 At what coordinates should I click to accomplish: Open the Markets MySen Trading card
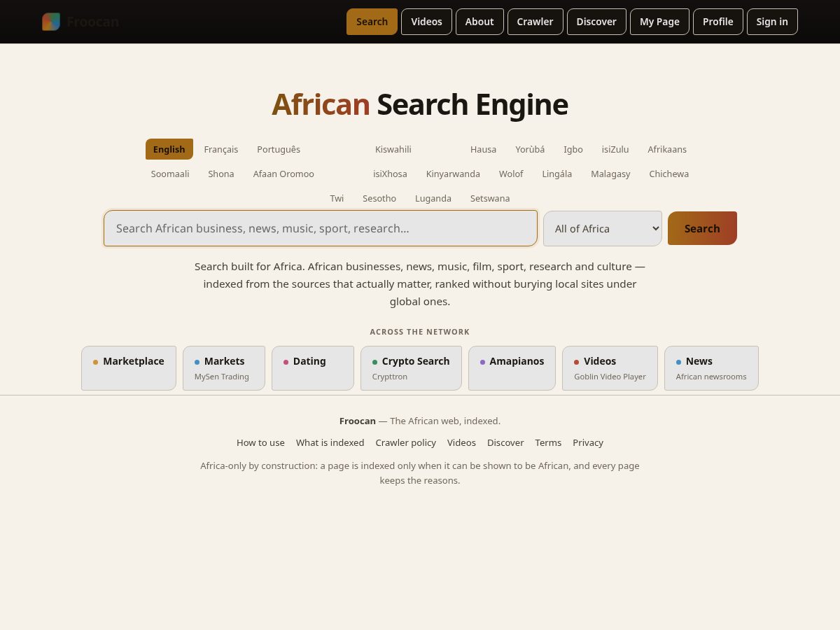pos(224,368)
